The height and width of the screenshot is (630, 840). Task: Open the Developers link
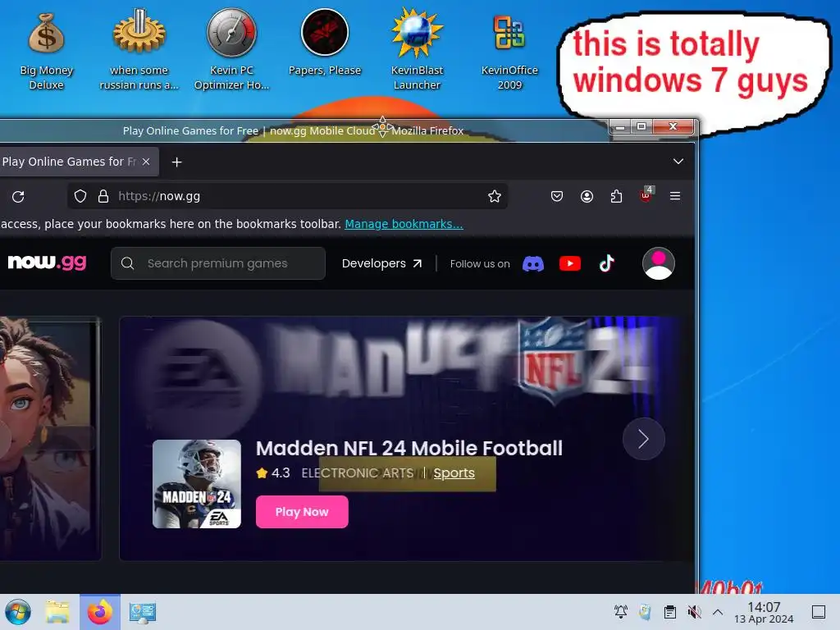(x=382, y=263)
